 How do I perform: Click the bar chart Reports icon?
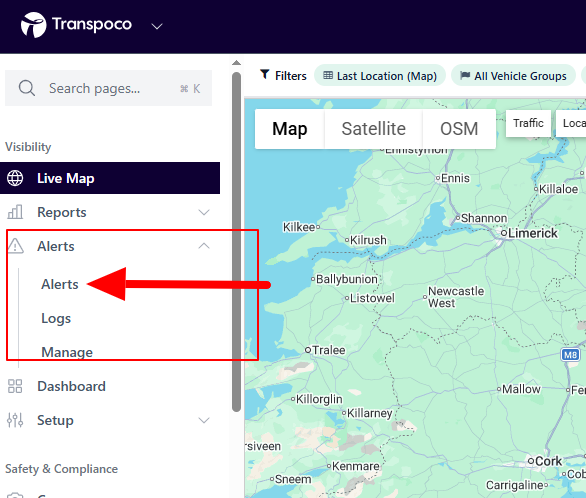click(x=15, y=212)
